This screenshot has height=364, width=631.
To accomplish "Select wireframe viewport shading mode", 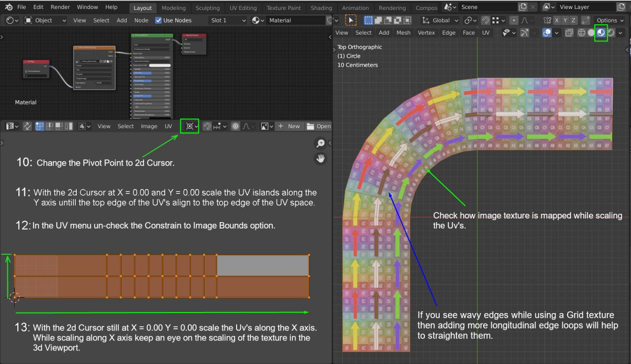I will 582,33.
